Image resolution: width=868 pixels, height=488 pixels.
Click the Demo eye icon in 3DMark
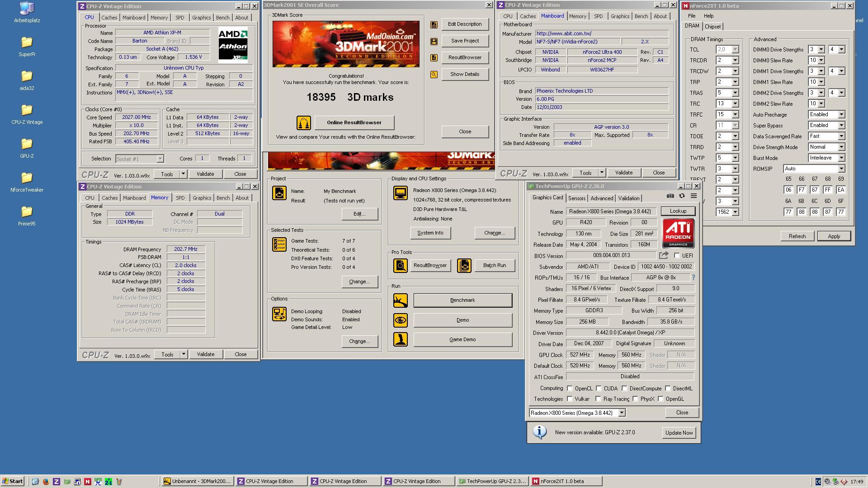point(400,320)
